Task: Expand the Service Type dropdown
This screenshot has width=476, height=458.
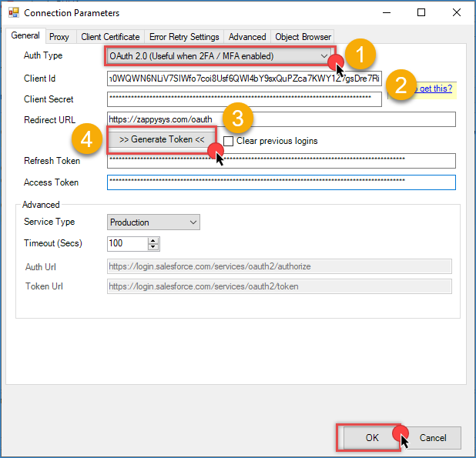Action: [153, 222]
